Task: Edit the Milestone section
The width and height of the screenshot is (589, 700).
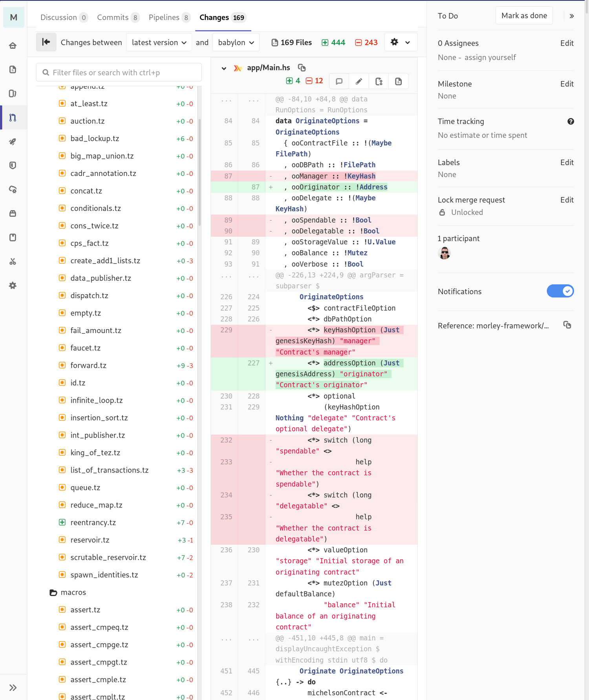Action: pos(567,84)
